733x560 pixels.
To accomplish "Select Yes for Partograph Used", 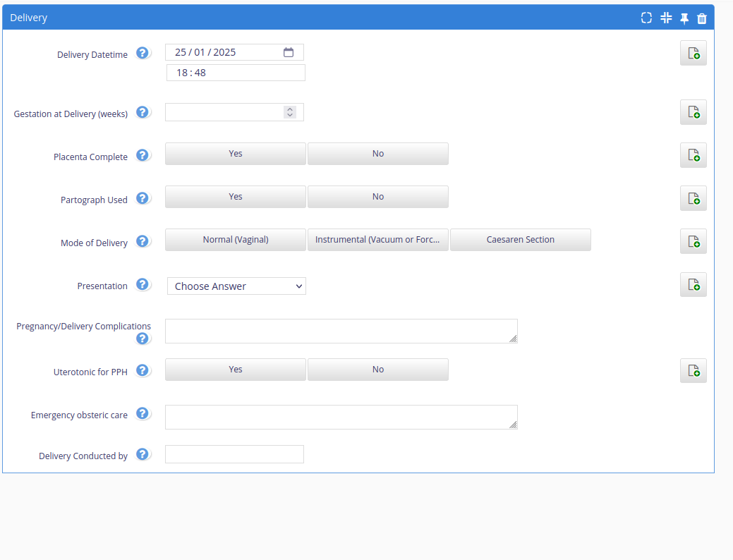I will 236,197.
